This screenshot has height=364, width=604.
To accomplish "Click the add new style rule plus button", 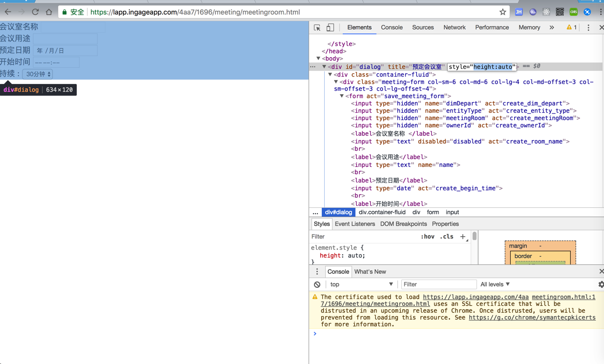I will (x=462, y=237).
